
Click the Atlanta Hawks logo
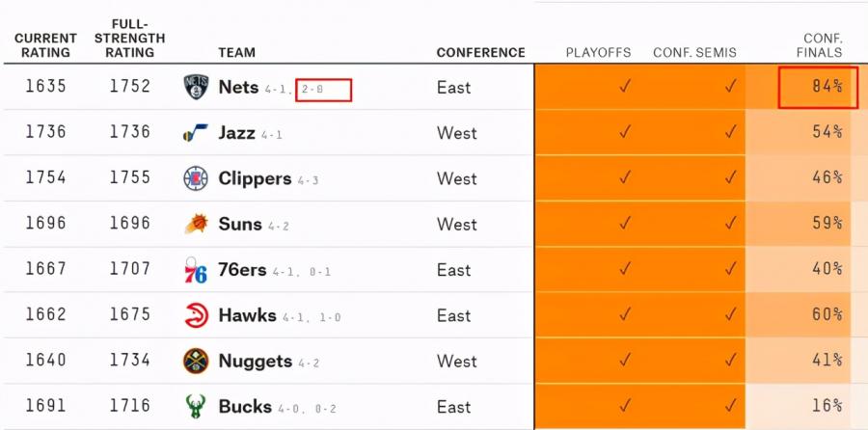click(x=197, y=315)
